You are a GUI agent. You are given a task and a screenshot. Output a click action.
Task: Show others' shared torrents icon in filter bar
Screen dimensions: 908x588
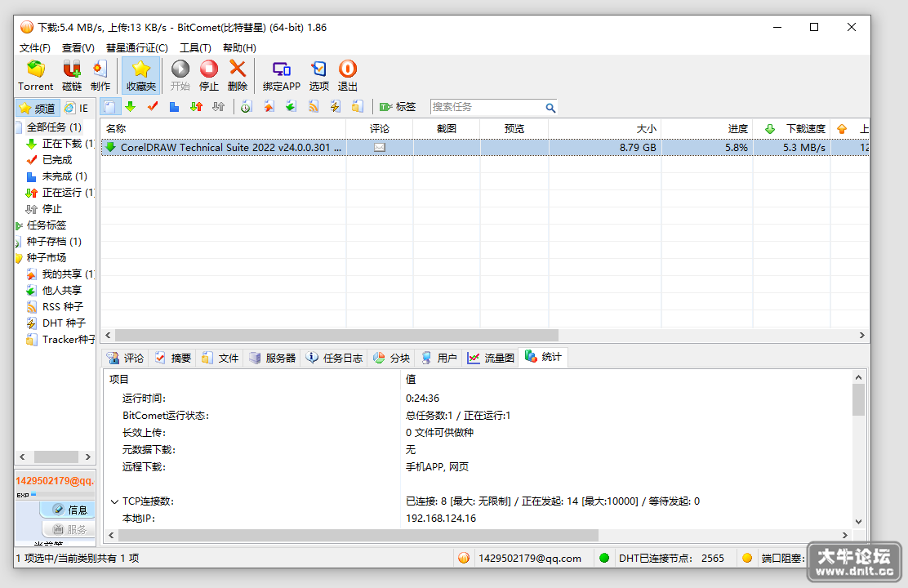click(291, 107)
